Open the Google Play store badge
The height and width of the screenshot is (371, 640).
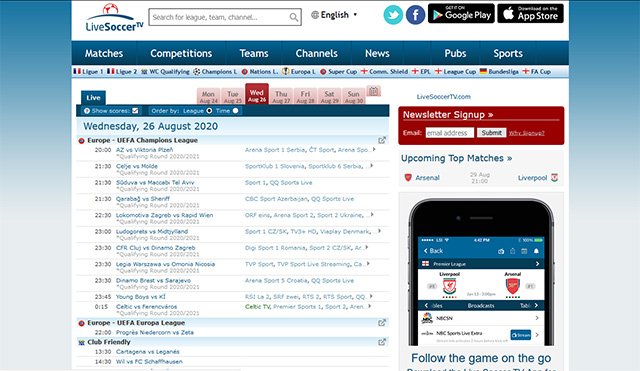(x=461, y=13)
